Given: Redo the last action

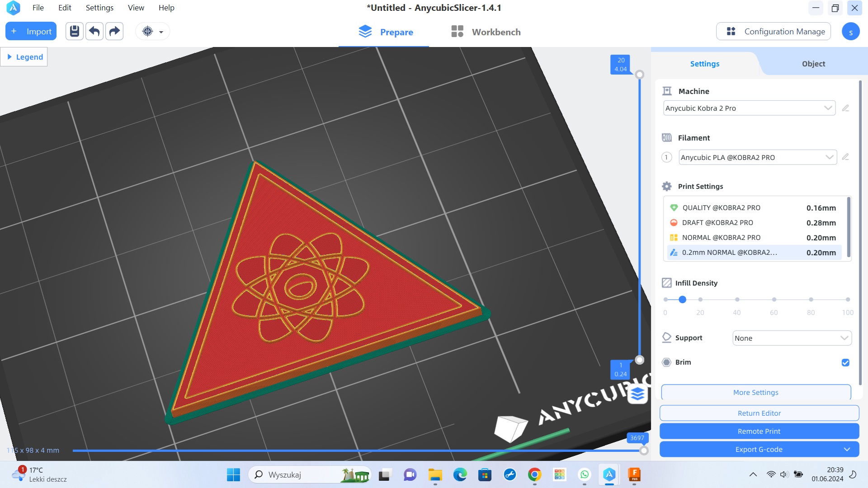Looking at the screenshot, I should coord(114,31).
